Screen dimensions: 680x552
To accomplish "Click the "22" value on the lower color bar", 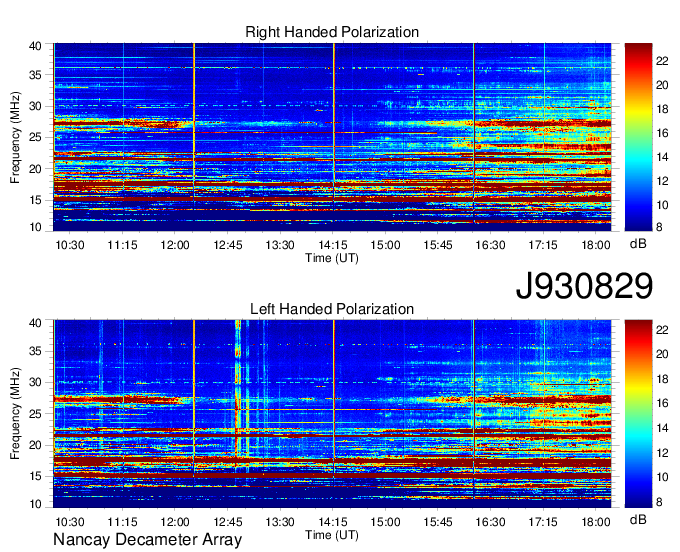I will point(662,330).
